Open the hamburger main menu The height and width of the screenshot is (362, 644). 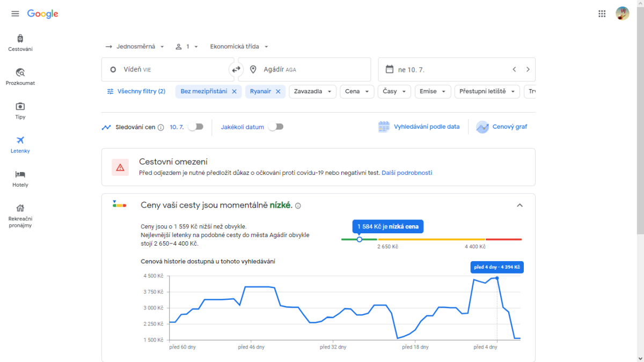click(15, 14)
